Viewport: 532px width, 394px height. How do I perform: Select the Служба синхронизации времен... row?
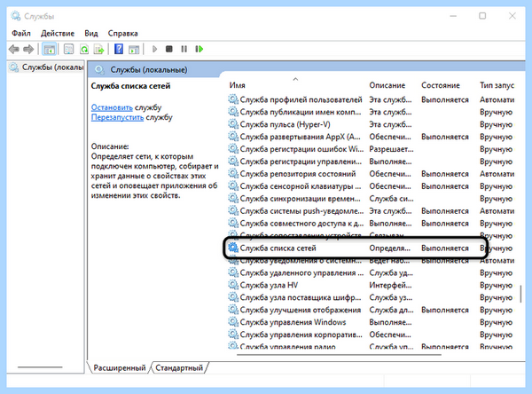click(x=372, y=199)
